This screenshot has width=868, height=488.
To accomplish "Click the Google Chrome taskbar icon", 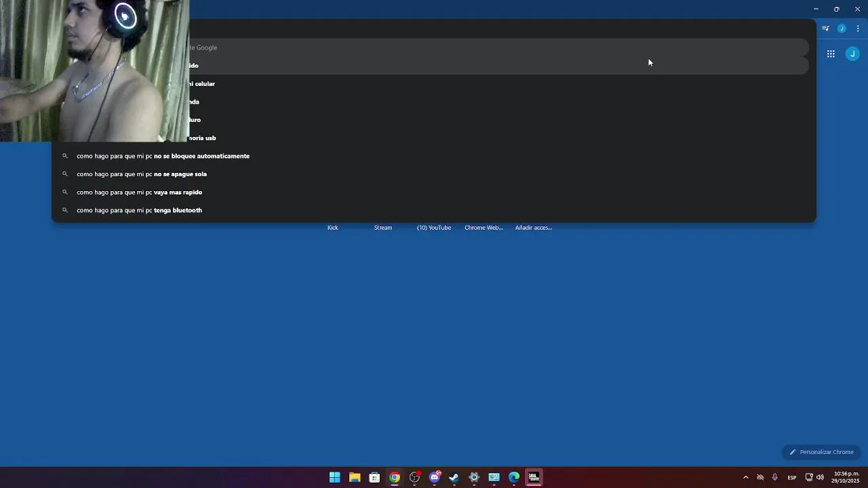I will pos(395,477).
